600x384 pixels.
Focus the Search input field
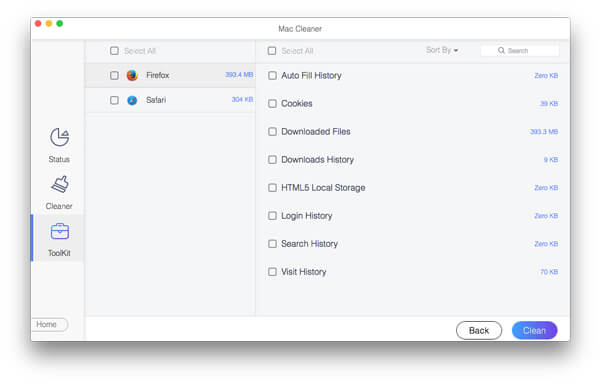point(520,50)
